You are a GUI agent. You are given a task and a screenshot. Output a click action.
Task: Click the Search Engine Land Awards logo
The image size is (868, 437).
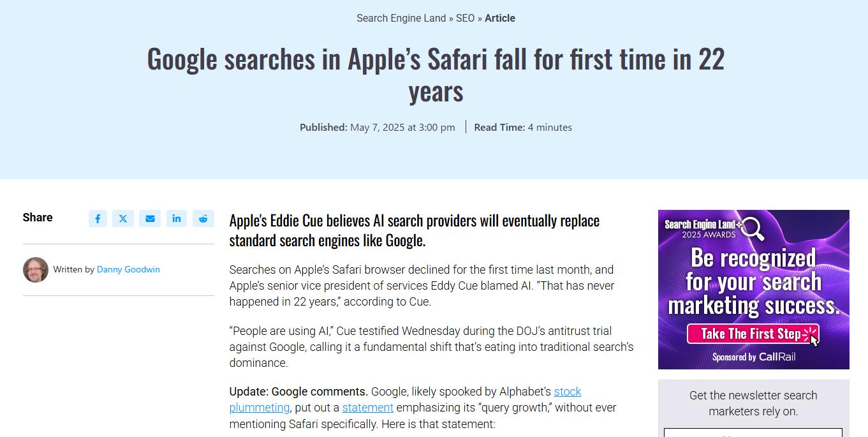click(714, 229)
